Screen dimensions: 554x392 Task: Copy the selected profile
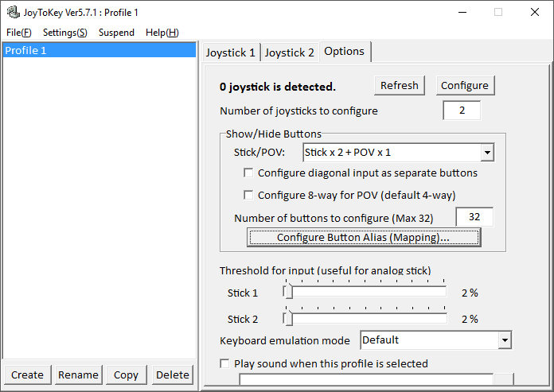[x=126, y=375]
